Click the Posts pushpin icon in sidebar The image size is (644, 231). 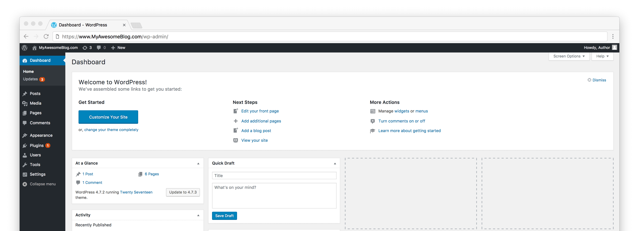pos(25,94)
